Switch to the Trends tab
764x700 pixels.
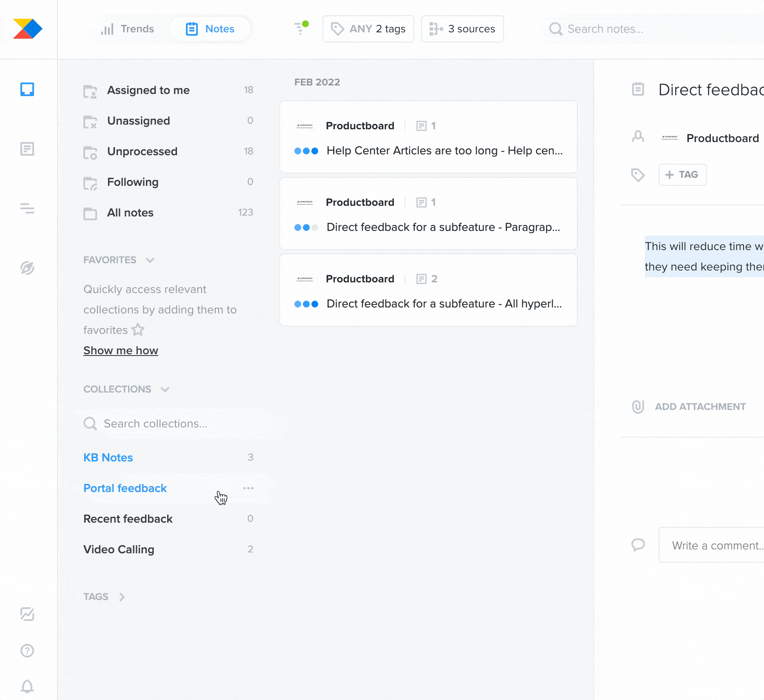(x=128, y=29)
